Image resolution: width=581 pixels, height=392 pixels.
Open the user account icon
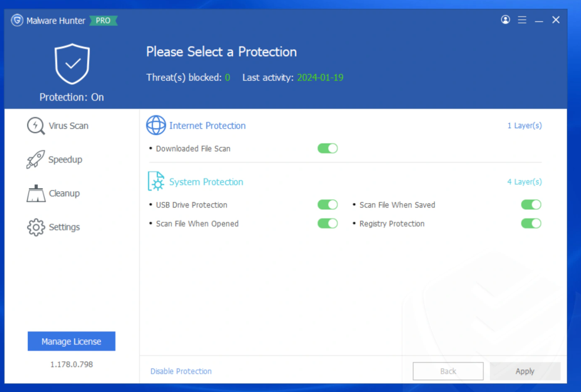(x=505, y=20)
